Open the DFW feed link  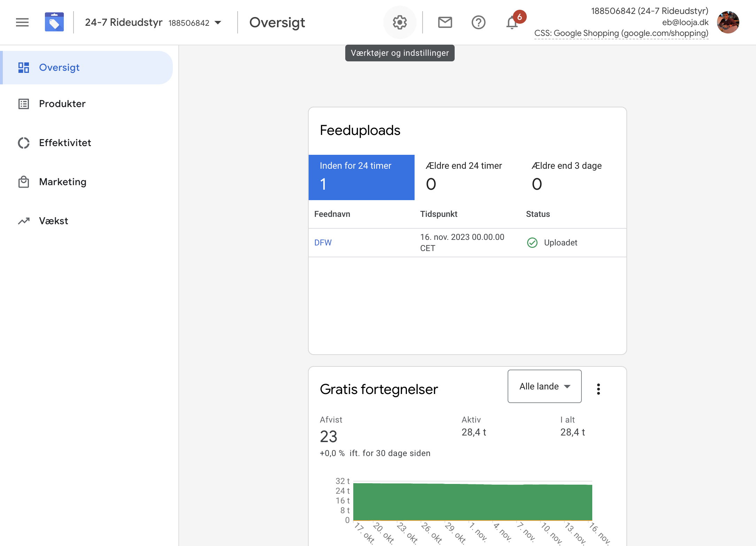tap(323, 243)
